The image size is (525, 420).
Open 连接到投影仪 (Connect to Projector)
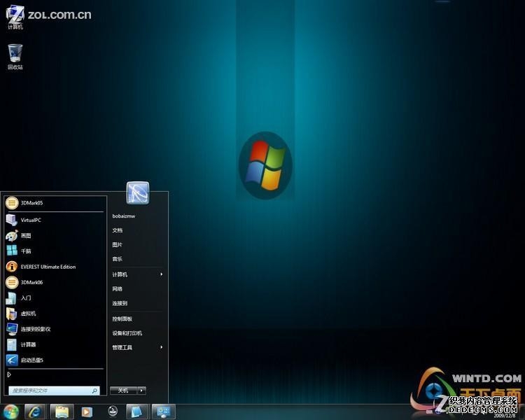pos(35,329)
